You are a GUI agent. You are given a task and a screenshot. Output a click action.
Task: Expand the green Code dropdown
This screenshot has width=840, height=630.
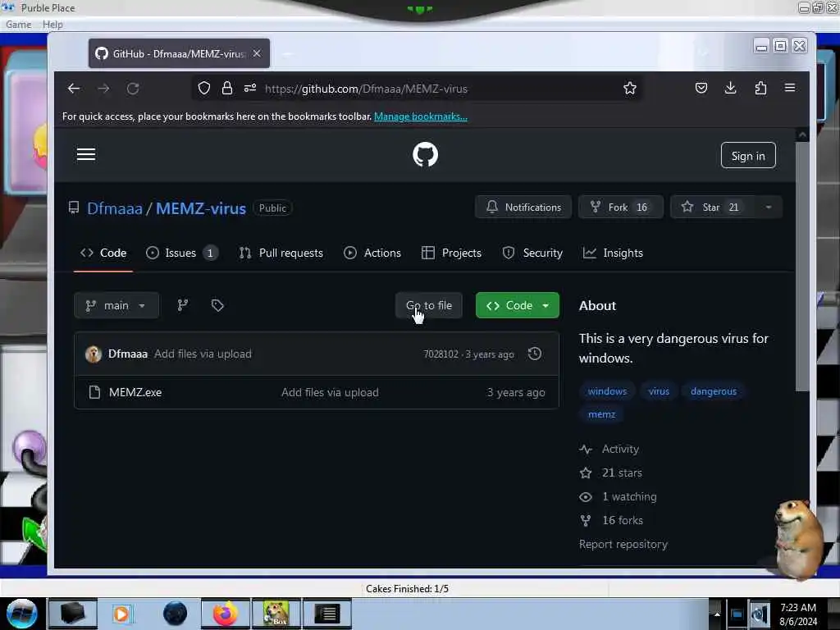point(518,305)
